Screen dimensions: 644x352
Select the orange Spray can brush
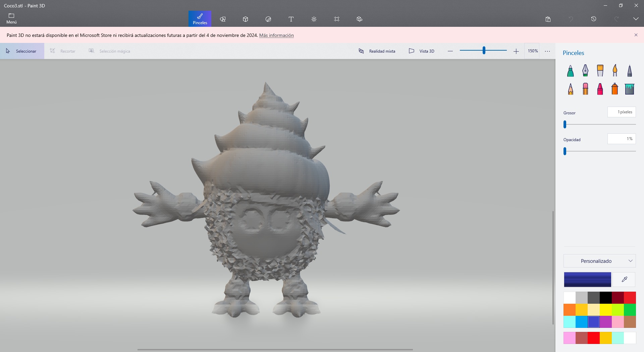pos(615,89)
